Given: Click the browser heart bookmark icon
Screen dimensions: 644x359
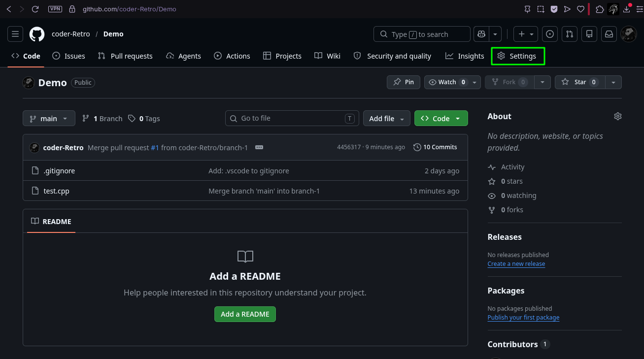Looking at the screenshot, I should (x=580, y=9).
